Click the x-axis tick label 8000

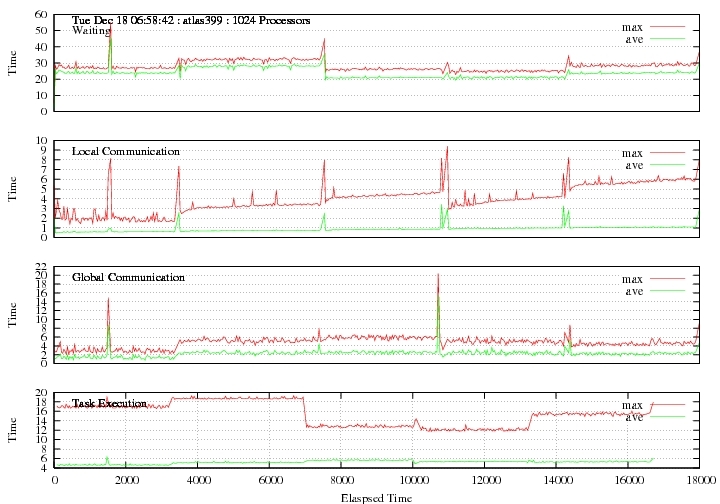(x=342, y=481)
